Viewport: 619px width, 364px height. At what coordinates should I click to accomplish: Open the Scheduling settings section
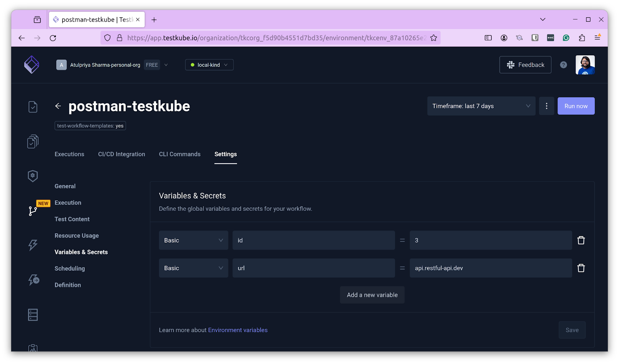(70, 268)
